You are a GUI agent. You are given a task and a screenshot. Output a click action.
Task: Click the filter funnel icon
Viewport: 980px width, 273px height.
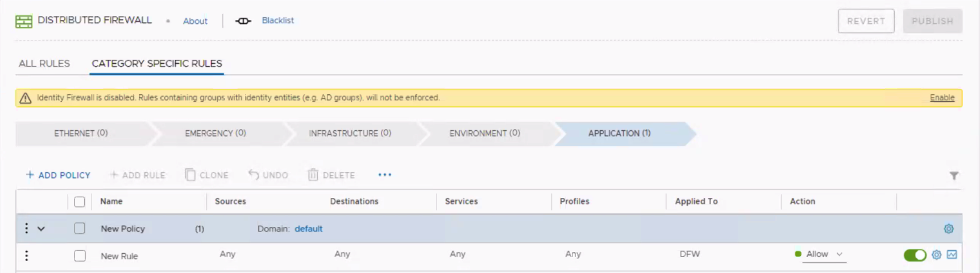coord(954,176)
